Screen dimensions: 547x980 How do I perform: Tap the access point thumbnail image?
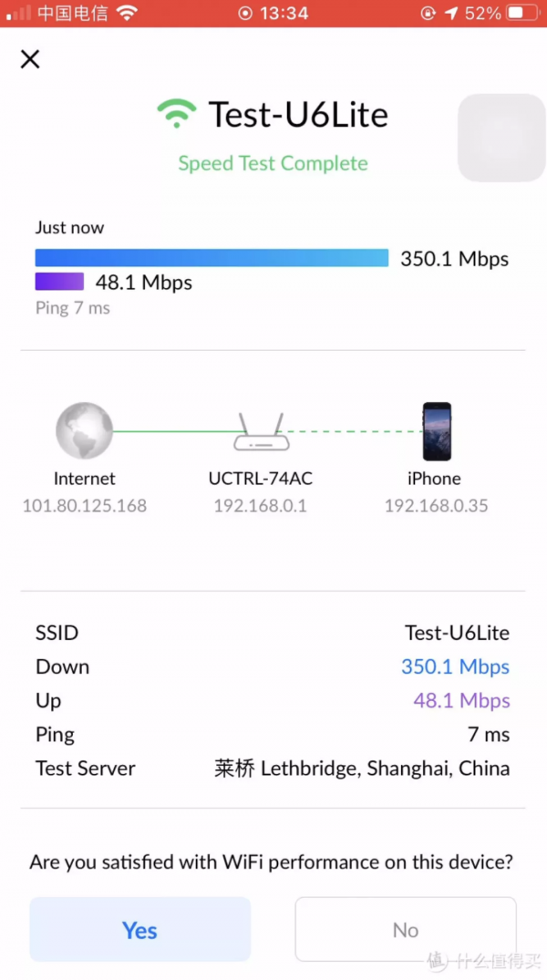(501, 137)
